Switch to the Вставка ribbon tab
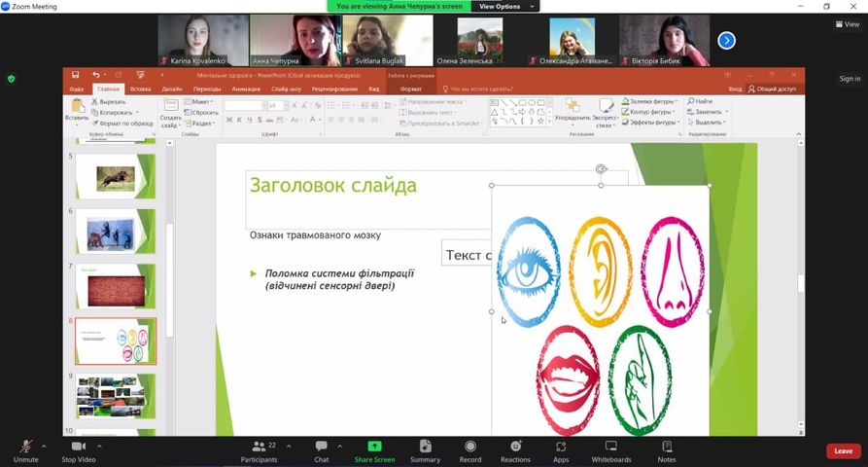This screenshot has width=868, height=467. [x=140, y=89]
